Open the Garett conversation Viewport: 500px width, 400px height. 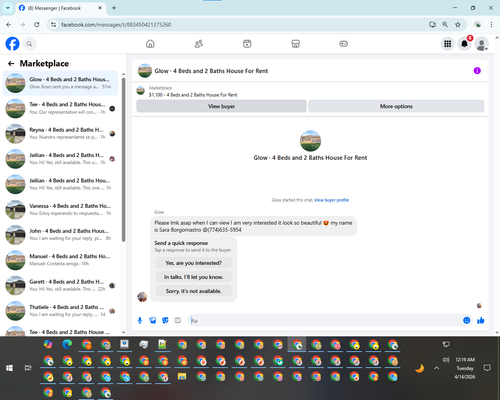(60, 285)
